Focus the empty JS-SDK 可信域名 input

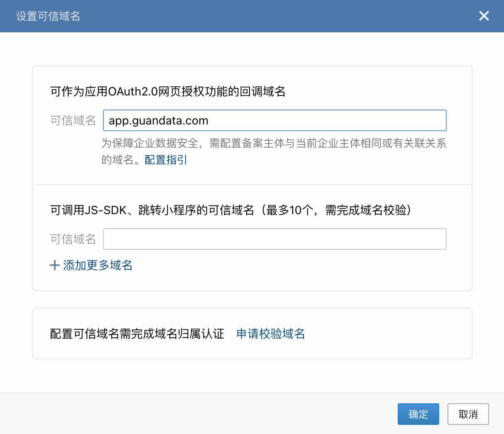[x=274, y=239]
